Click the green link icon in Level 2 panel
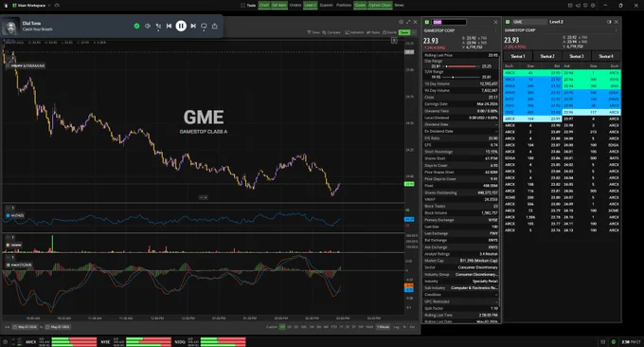Screen dimensions: 644x347 pyautogui.click(x=508, y=22)
